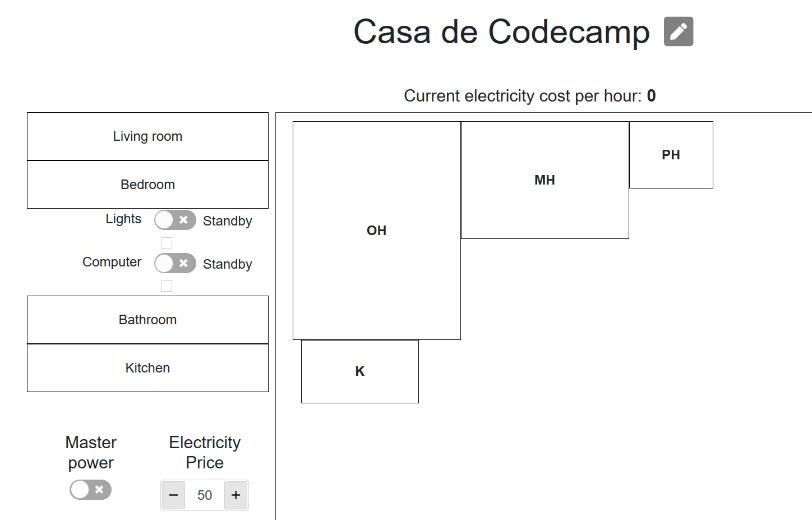Decrease electricity price with minus button
Viewport: 812px width, 520px height.
click(x=173, y=495)
